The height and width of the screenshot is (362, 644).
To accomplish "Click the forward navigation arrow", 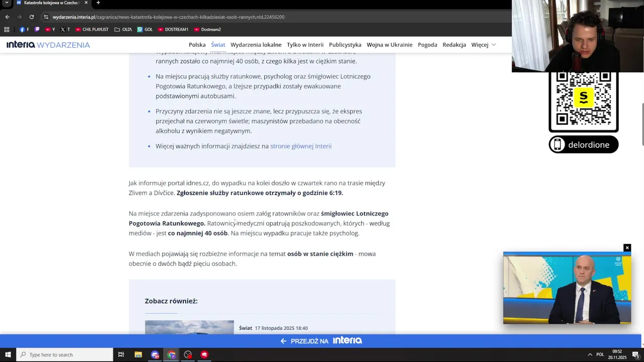I will pyautogui.click(x=19, y=17).
